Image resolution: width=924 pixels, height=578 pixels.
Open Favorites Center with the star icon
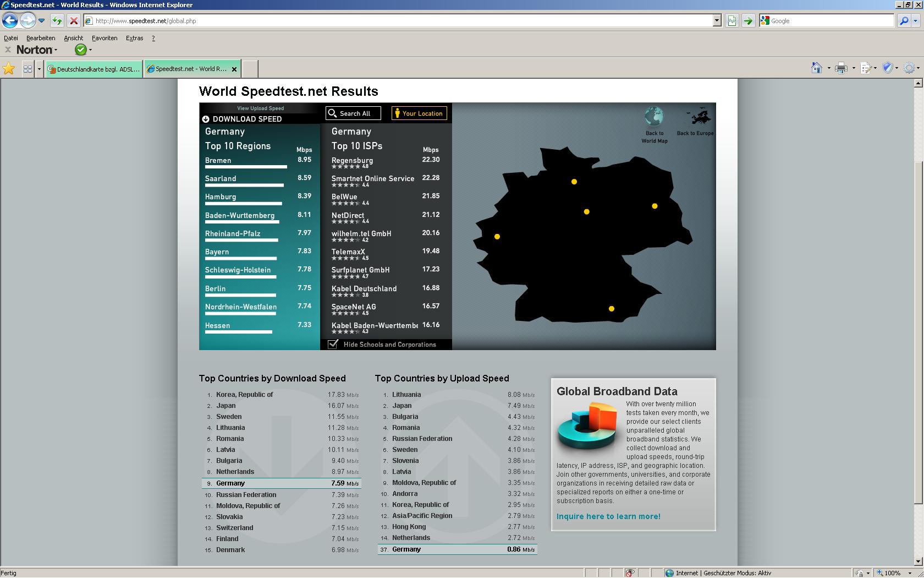point(9,69)
